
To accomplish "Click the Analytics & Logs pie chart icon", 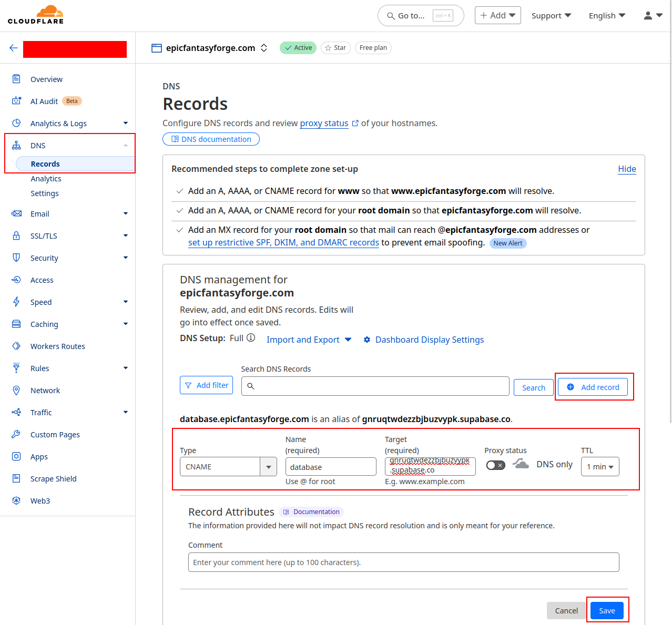I will [x=16, y=123].
